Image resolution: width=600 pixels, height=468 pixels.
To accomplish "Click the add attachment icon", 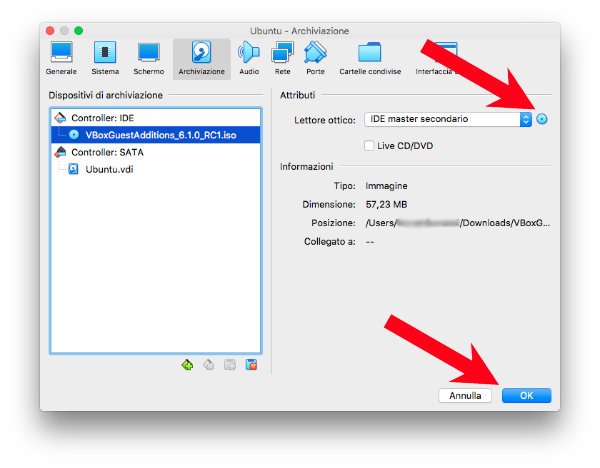I will point(230,365).
